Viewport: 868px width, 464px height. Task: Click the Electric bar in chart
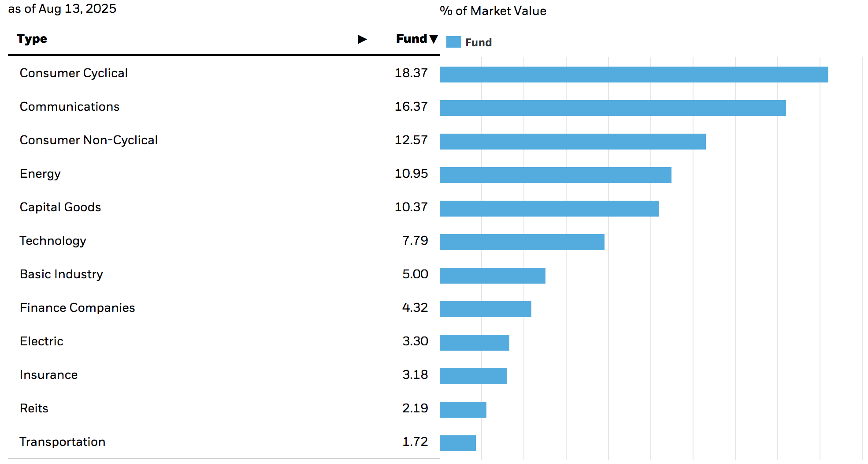(x=474, y=343)
